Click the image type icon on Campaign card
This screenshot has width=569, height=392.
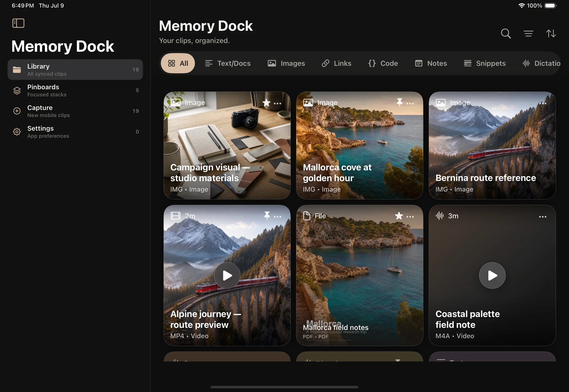pyautogui.click(x=175, y=103)
